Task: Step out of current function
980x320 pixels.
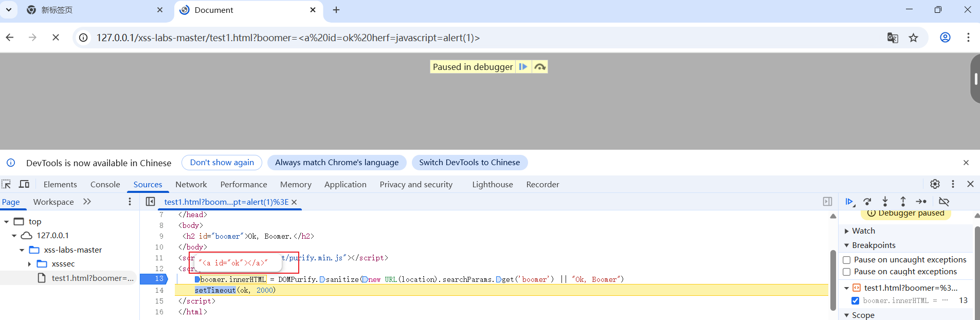Action: [903, 202]
